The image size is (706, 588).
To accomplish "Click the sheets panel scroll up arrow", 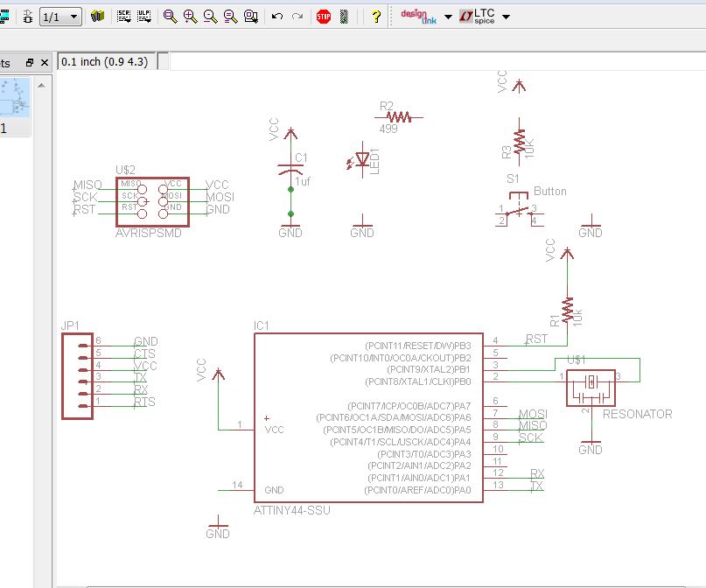I will point(41,86).
